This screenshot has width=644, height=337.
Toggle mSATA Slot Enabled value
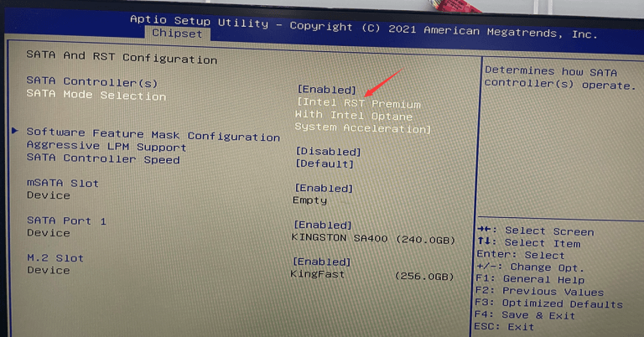click(x=324, y=188)
